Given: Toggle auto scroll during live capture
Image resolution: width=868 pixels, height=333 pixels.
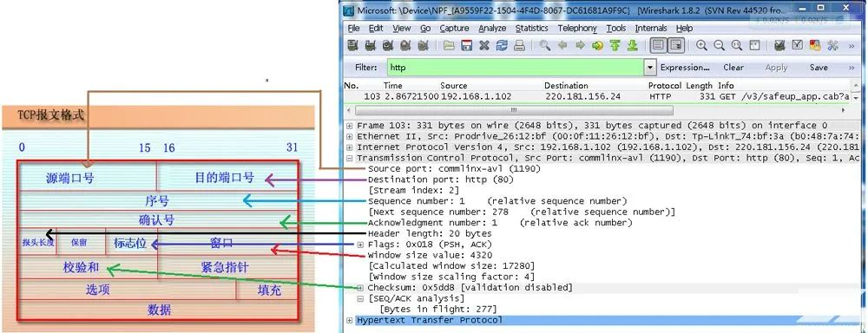Looking at the screenshot, I should tap(676, 46).
